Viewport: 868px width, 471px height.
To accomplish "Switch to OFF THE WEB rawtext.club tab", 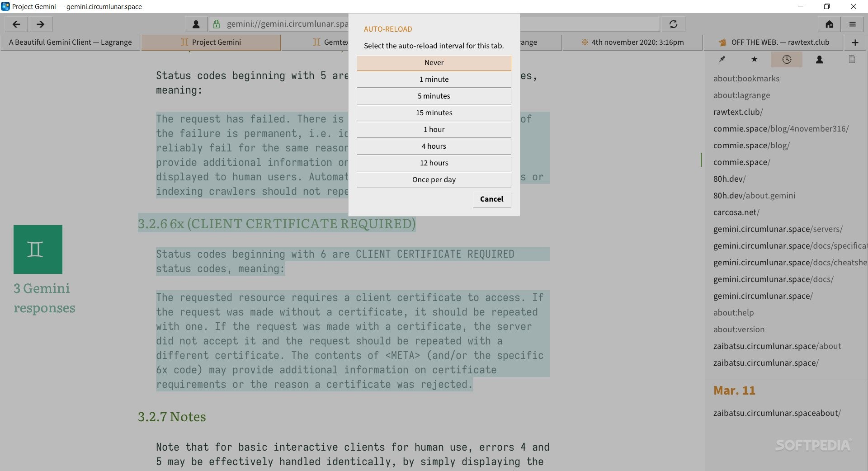I will tap(774, 42).
